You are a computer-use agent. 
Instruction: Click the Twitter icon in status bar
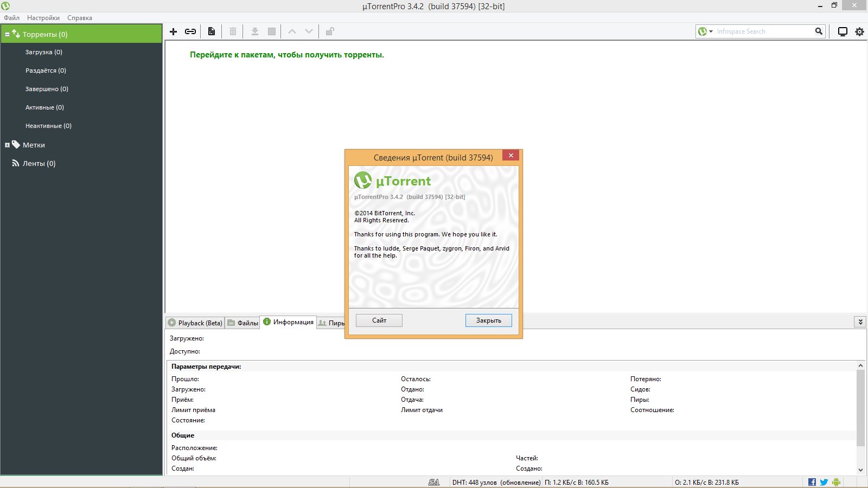(x=824, y=482)
